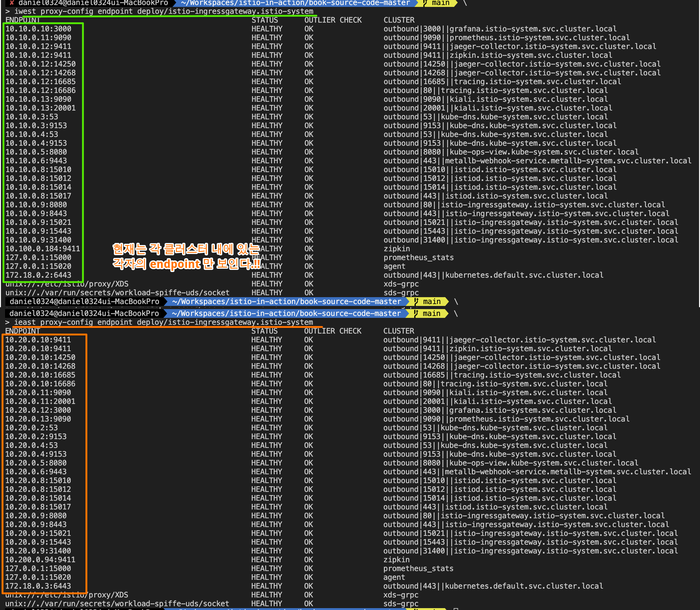Click the red X error status icon
The width and height of the screenshot is (700, 610).
click(12, 3)
